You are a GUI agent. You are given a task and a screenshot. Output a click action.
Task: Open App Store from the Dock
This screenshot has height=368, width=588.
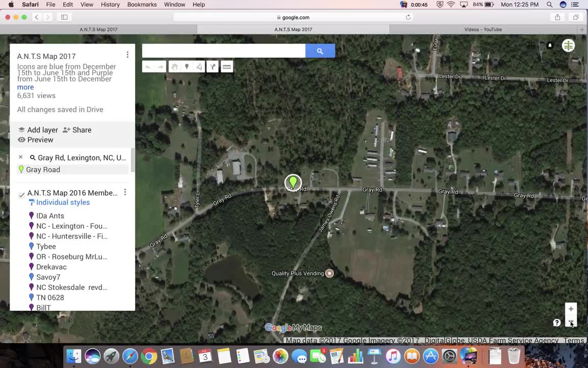[430, 356]
